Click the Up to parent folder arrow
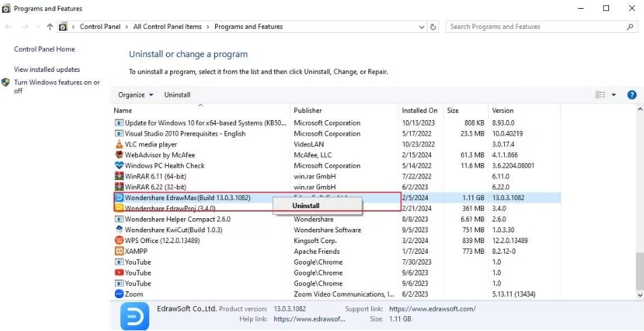644x331 pixels. [50, 27]
